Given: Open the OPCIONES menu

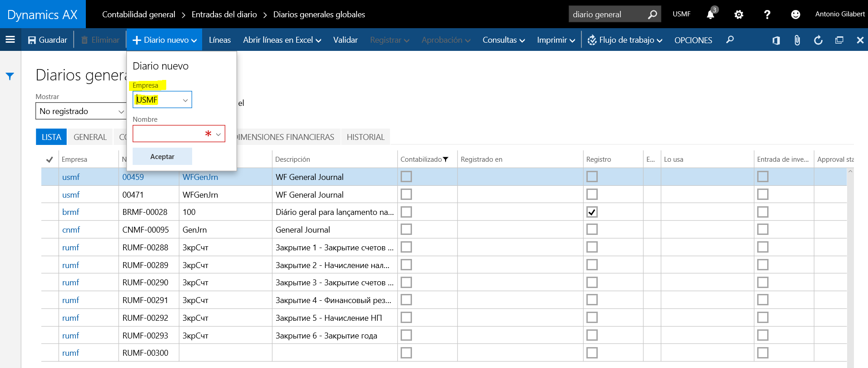Looking at the screenshot, I should coord(693,40).
